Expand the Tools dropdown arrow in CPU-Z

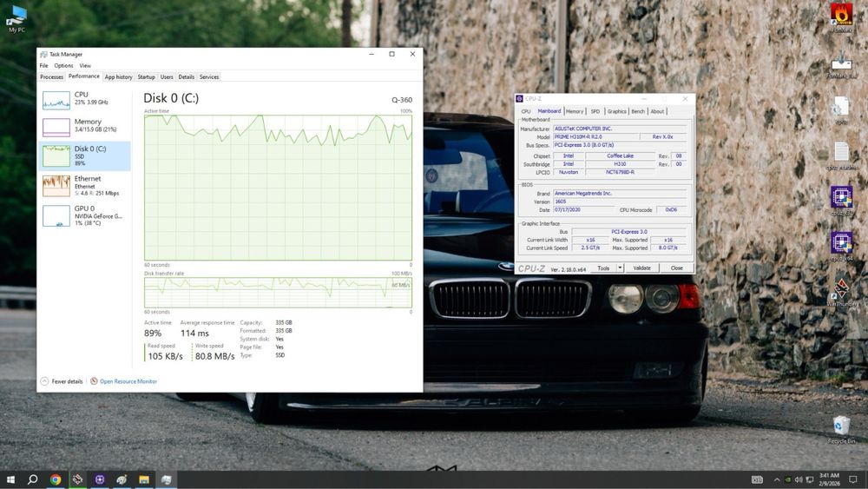pyautogui.click(x=620, y=268)
